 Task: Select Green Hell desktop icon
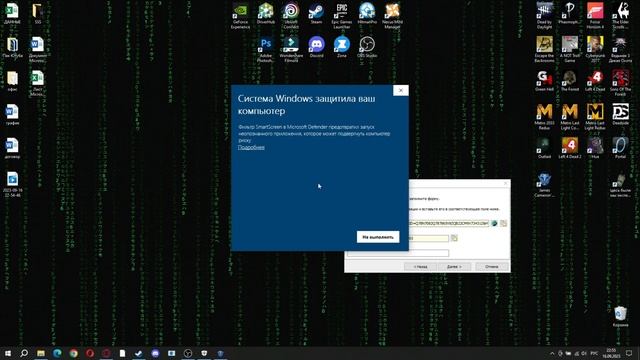[x=544, y=80]
